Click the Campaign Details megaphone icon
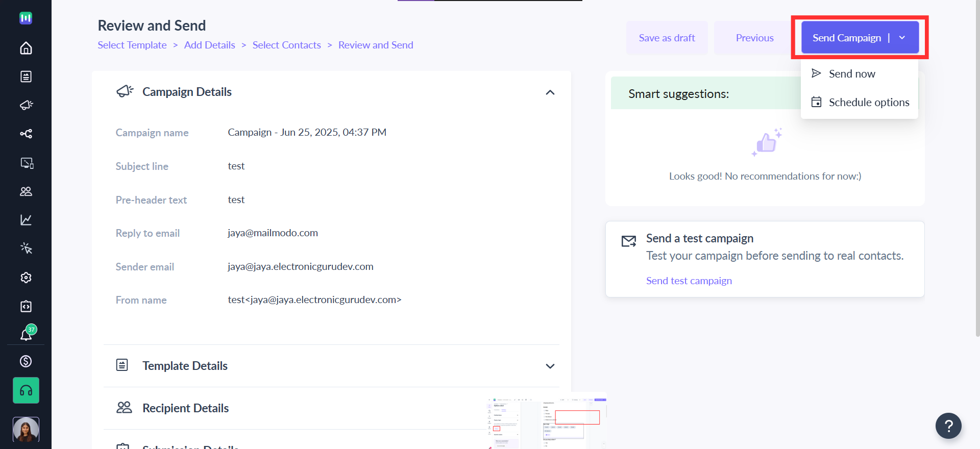 pos(125,91)
